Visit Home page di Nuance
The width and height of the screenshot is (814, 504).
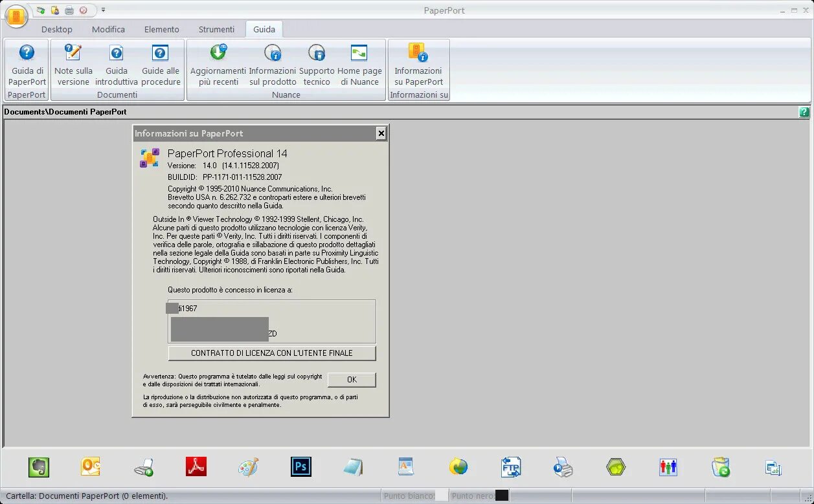pos(359,65)
